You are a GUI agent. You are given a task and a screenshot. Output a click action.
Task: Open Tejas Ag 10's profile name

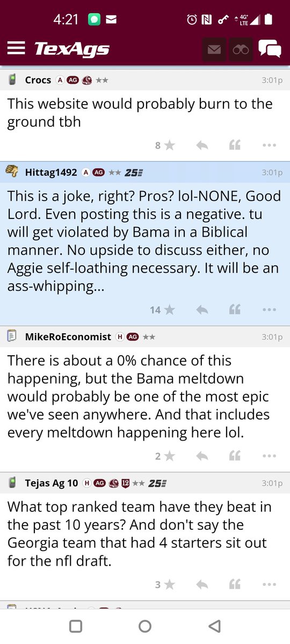tap(51, 483)
